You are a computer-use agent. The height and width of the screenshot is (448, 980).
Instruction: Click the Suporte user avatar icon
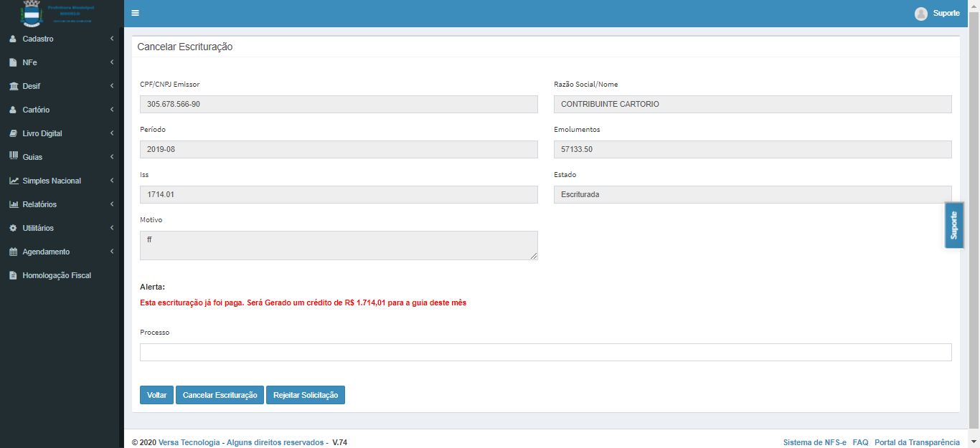point(921,14)
